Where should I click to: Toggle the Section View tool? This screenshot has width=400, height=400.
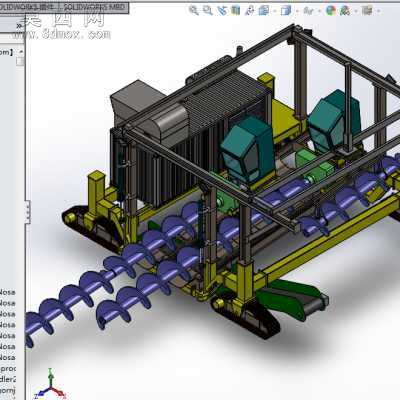(235, 10)
